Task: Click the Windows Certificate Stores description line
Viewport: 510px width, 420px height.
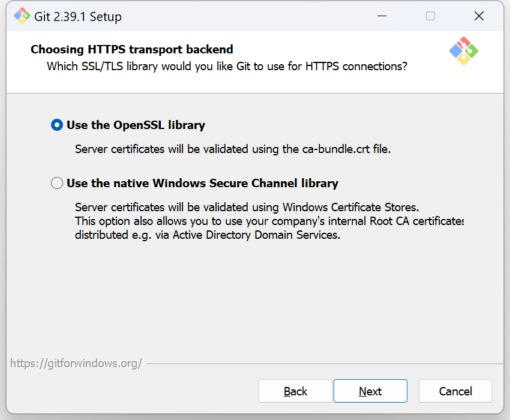Action: (247, 208)
